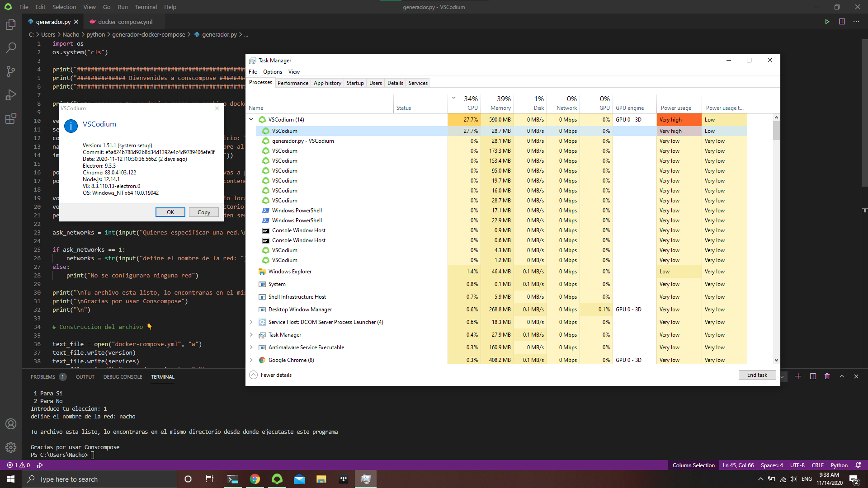Split the editor using the split icon
The width and height of the screenshot is (868, 488).
[841, 21]
